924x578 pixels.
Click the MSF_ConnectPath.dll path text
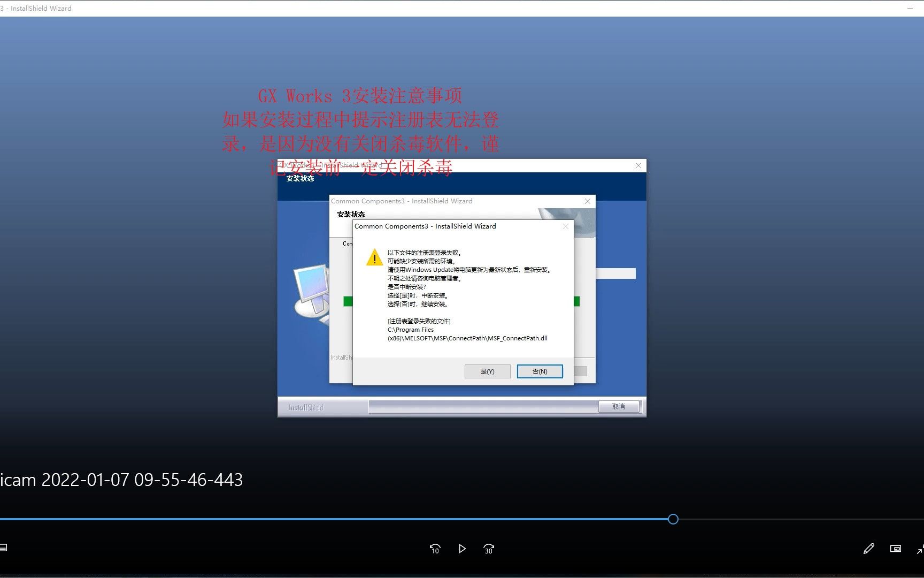(467, 334)
